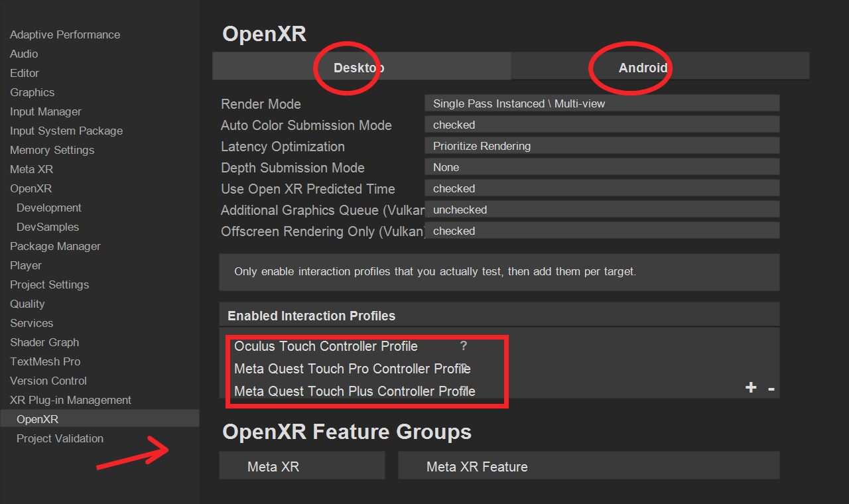This screenshot has width=849, height=504.
Task: Select Package Manager settings
Action: [55, 246]
